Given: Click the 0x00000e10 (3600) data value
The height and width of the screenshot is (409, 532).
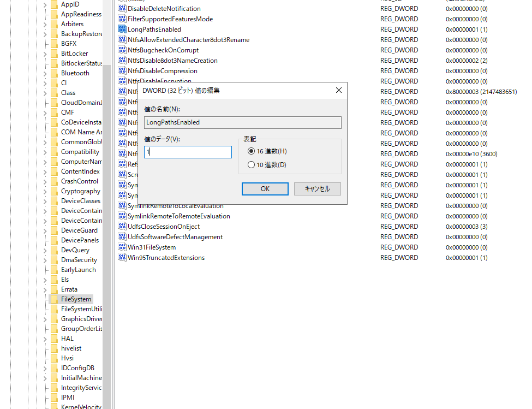Looking at the screenshot, I should (471, 154).
